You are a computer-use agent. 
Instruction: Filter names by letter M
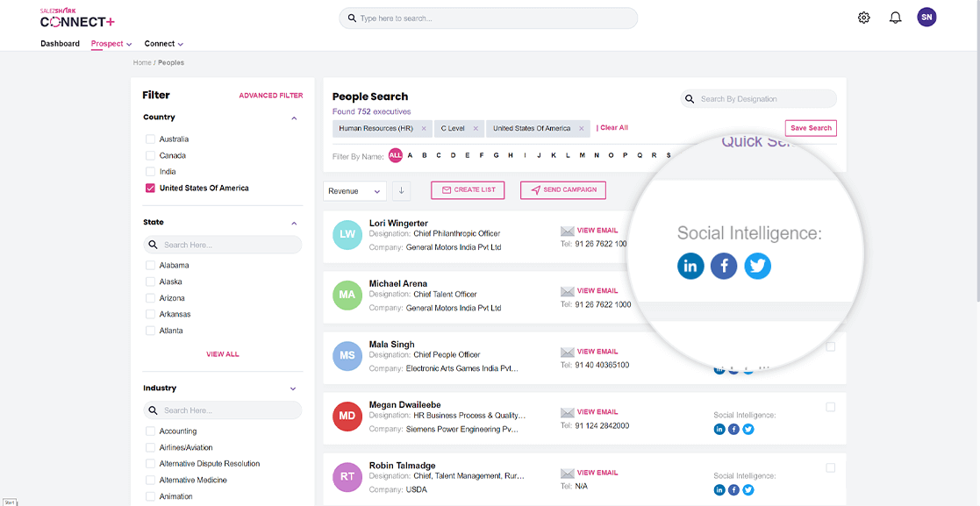[x=582, y=155]
